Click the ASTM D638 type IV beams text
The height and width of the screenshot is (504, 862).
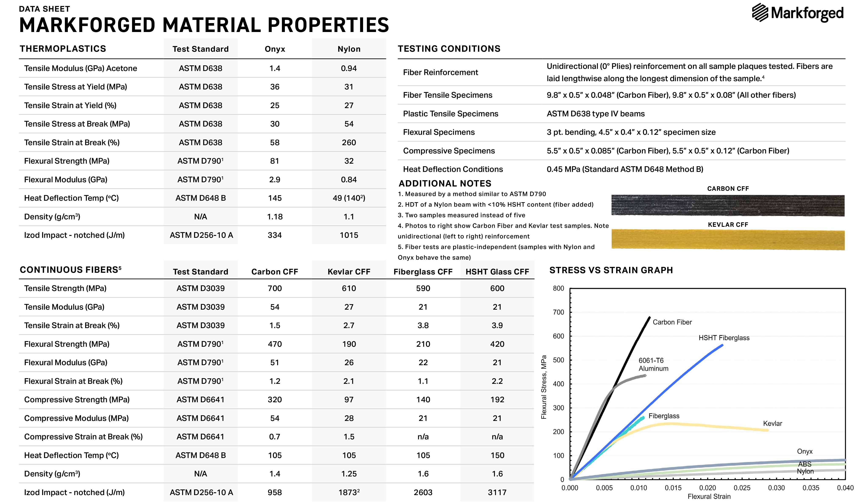pyautogui.click(x=596, y=114)
